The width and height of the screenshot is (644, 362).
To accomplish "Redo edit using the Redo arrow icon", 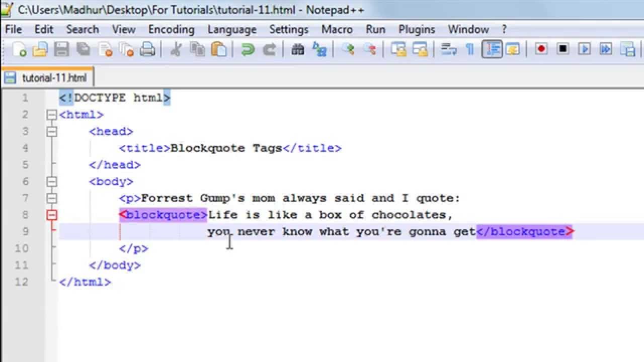I will pos(269,49).
